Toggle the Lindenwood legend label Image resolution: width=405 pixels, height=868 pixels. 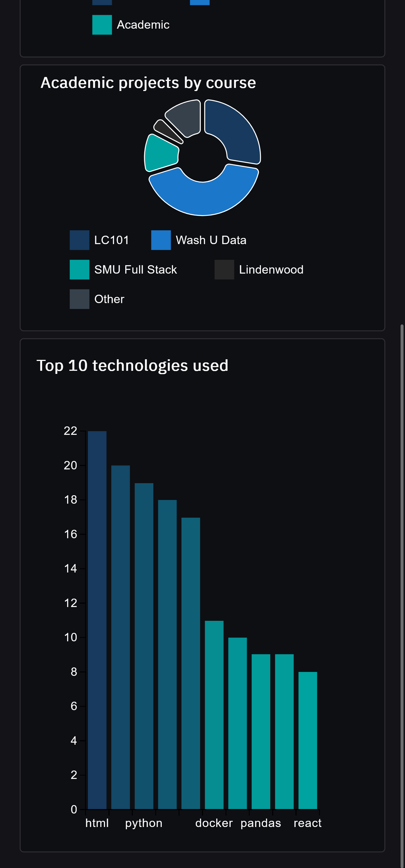click(x=271, y=270)
